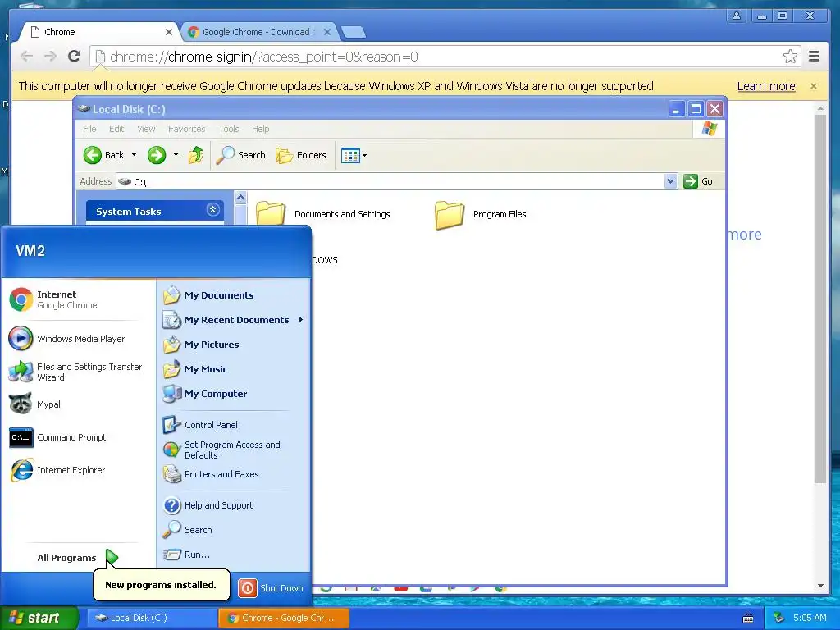The height and width of the screenshot is (630, 840).
Task: Open the View menu in Explorer
Action: coord(146,129)
